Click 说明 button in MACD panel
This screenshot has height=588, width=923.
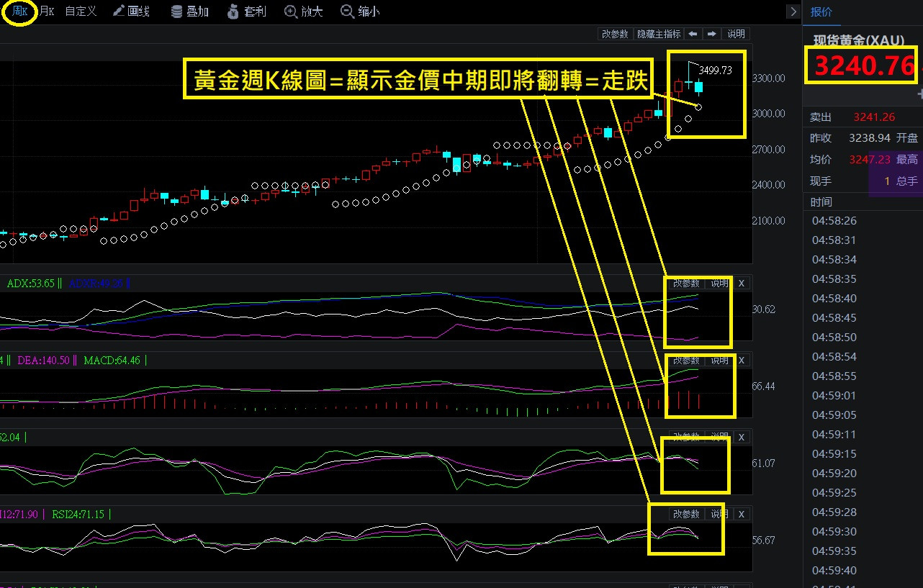[719, 361]
